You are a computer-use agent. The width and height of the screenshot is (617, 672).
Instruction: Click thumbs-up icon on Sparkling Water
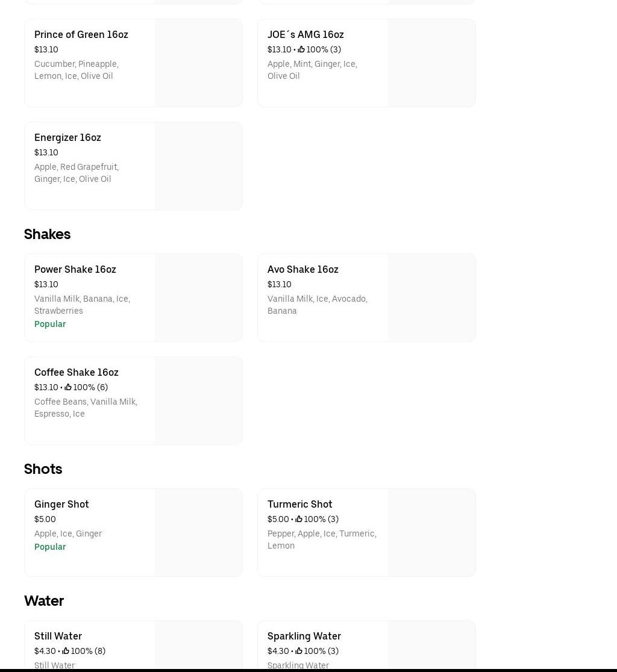click(299, 651)
